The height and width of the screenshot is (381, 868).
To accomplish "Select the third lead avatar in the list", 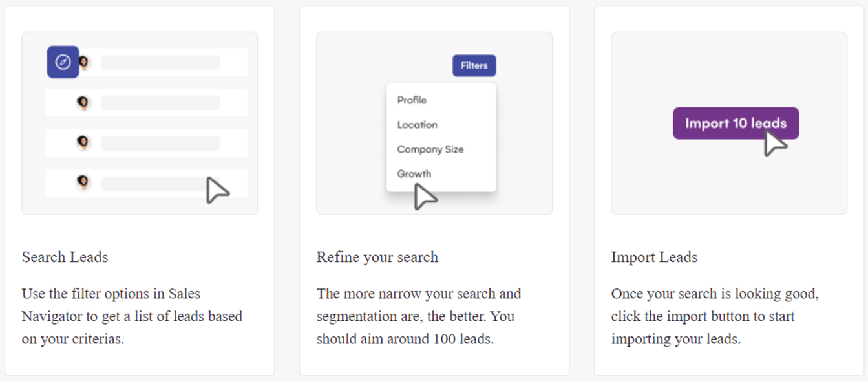I will (x=83, y=142).
